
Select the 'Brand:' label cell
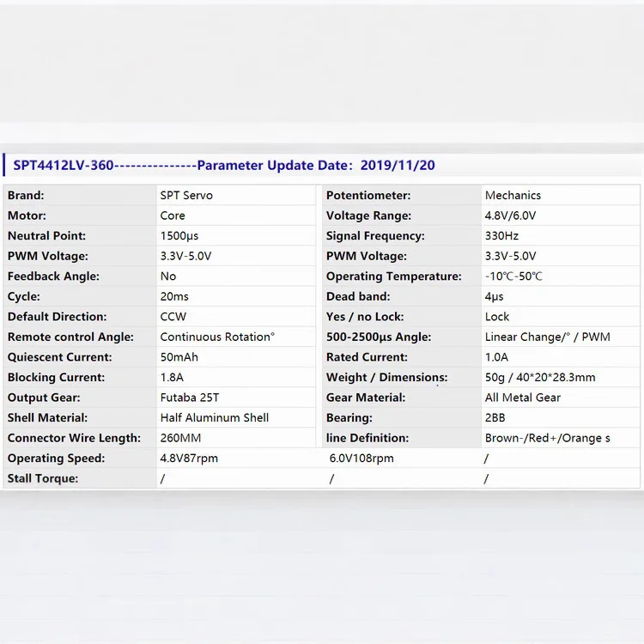pyautogui.click(x=26, y=195)
